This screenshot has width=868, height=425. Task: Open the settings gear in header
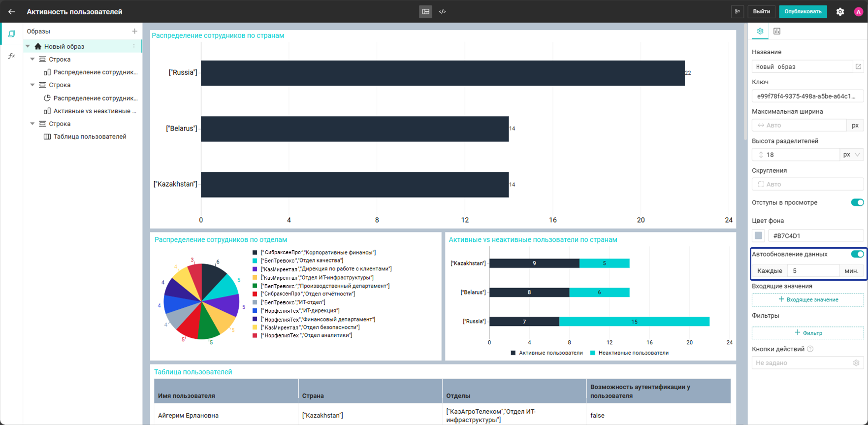click(x=840, y=12)
